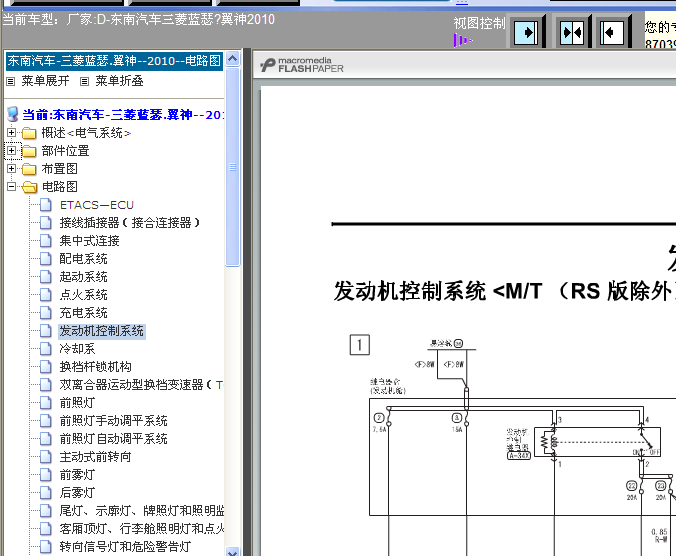Click the document icon beside 换档杆锁机构
Viewport: 676px width, 556px height.
(x=46, y=367)
